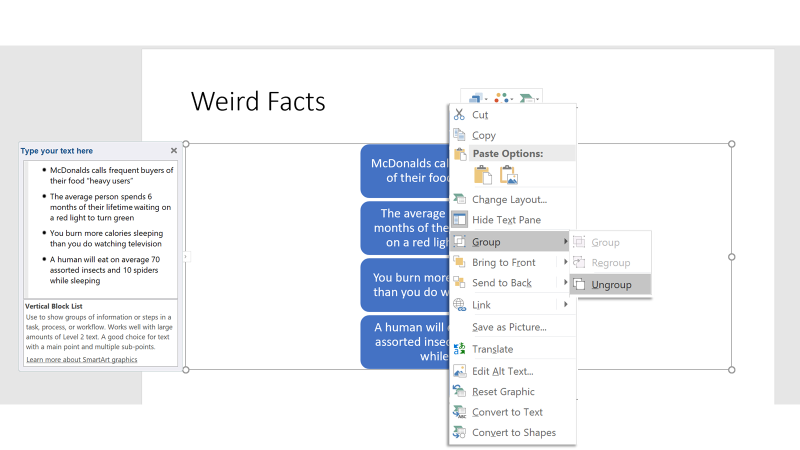Select 'The average' blue SmartArt shape
Viewport: 800px width, 450px height.
tap(404, 228)
